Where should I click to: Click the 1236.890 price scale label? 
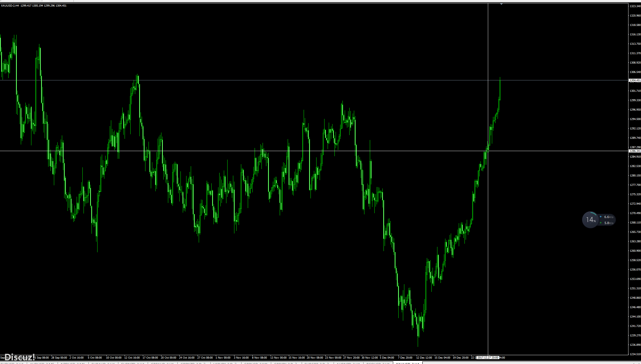tap(635, 345)
